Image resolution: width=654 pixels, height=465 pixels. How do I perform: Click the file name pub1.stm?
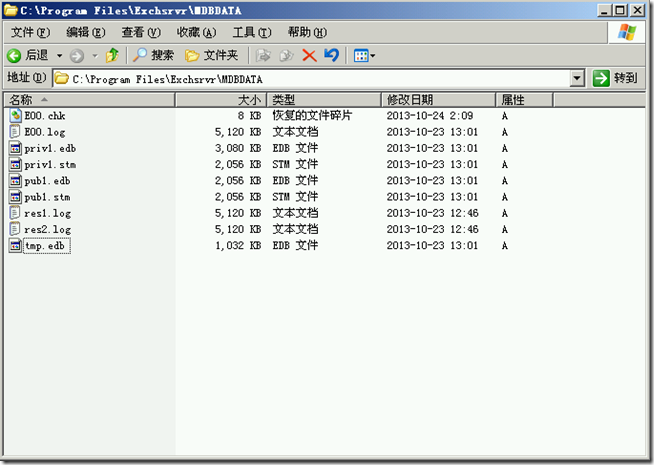tap(47, 197)
